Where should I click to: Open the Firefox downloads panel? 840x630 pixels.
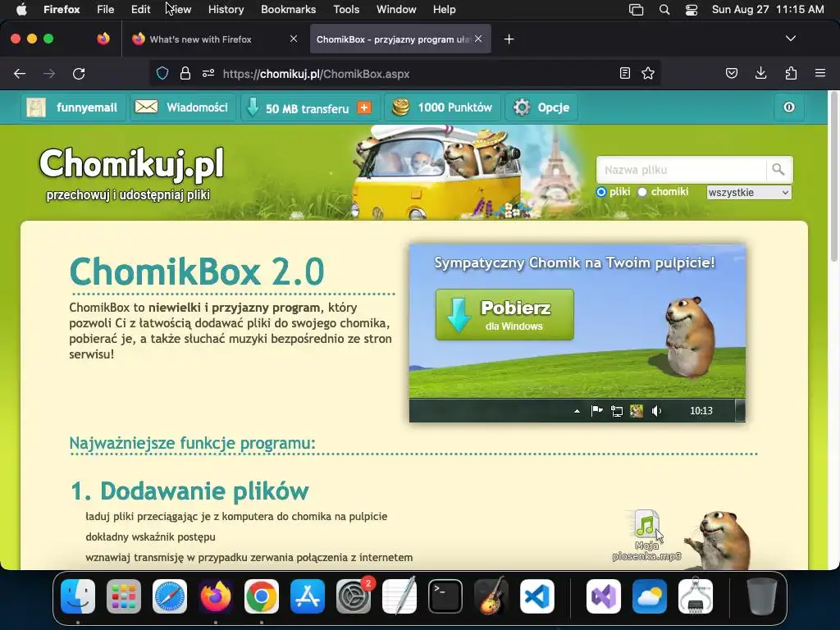pyautogui.click(x=760, y=73)
